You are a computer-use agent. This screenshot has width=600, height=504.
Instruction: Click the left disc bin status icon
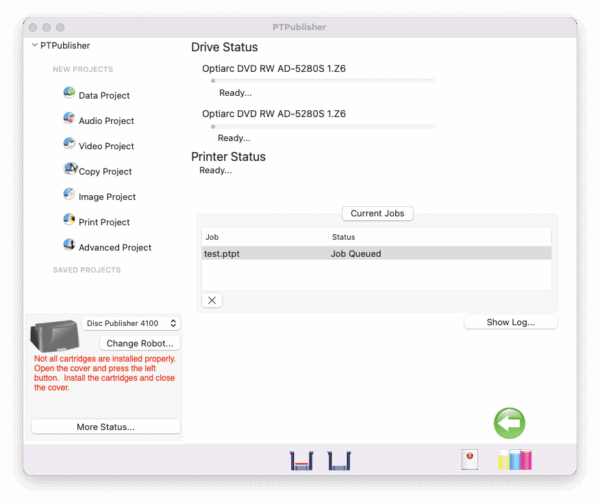[x=301, y=461]
